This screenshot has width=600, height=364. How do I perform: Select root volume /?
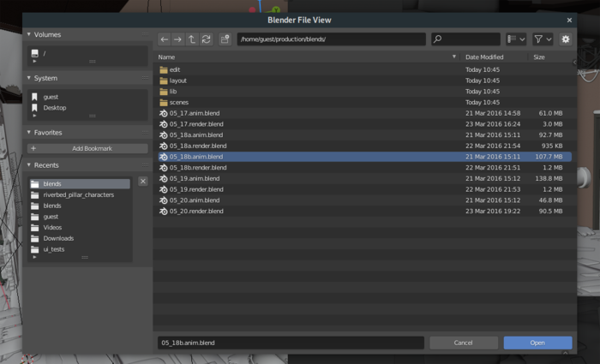(87, 53)
